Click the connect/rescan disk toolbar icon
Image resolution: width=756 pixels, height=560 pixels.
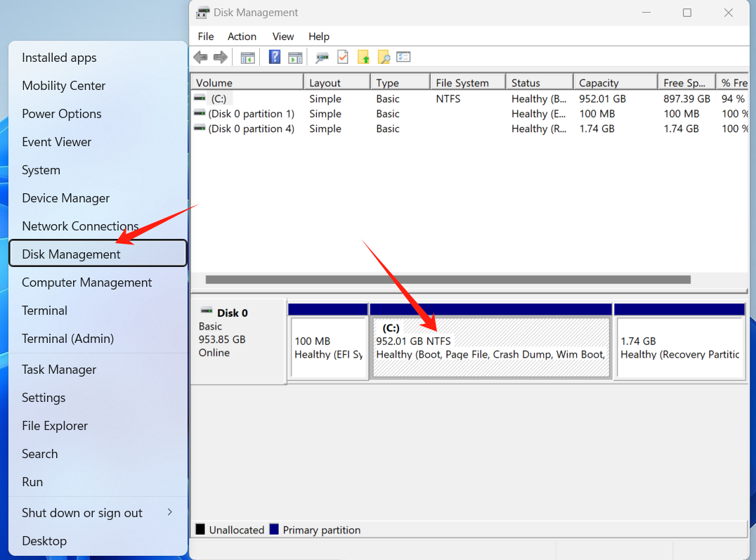tap(322, 57)
